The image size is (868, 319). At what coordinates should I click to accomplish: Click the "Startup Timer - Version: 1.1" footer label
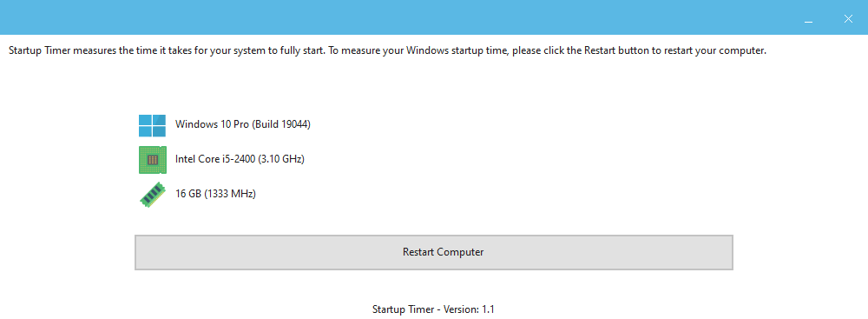(433, 309)
